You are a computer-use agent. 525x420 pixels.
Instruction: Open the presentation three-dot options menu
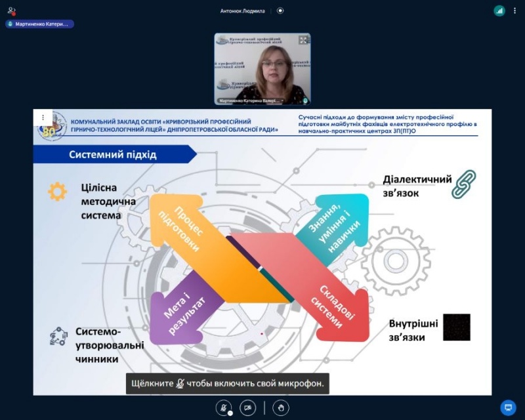(43, 117)
